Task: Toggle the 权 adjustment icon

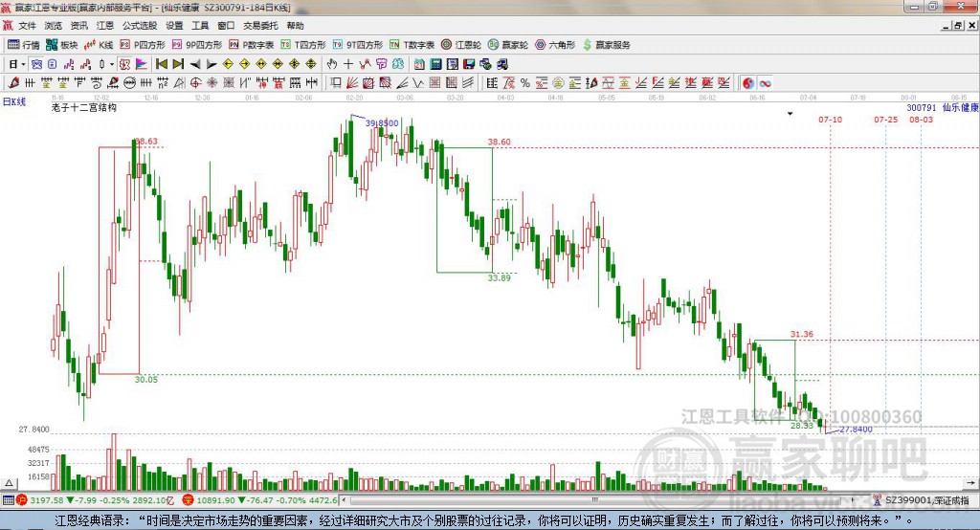Action: point(124,64)
